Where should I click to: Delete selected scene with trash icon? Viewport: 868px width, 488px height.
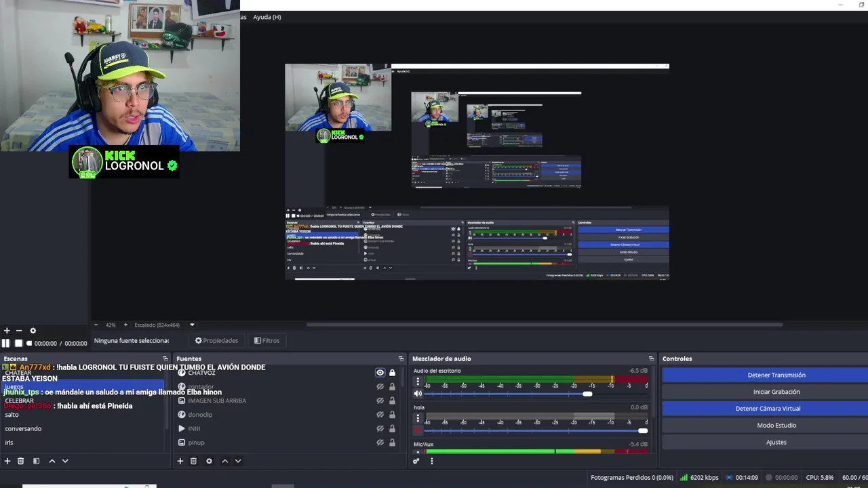(21, 461)
